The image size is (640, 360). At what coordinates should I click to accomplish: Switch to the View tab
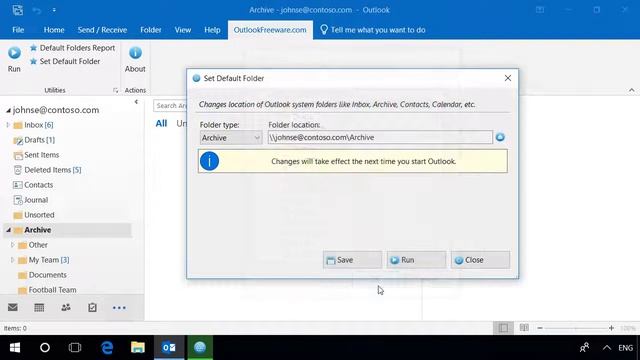pyautogui.click(x=182, y=30)
